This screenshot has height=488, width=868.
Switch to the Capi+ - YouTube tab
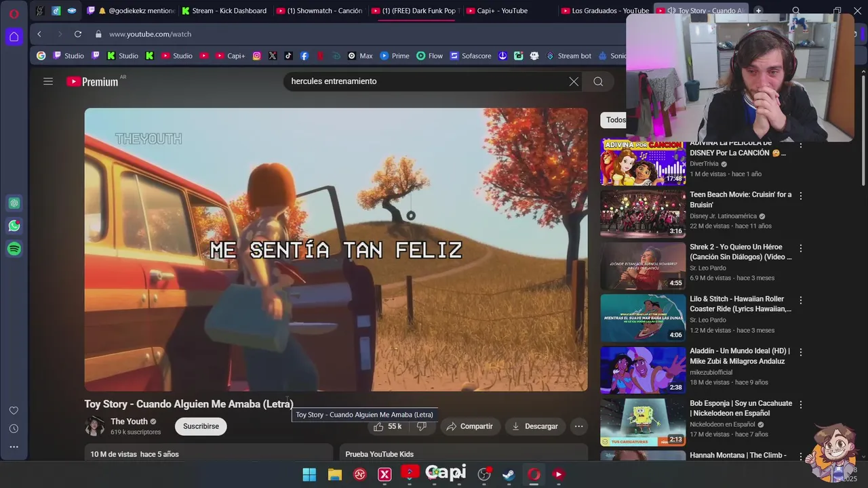coord(509,11)
